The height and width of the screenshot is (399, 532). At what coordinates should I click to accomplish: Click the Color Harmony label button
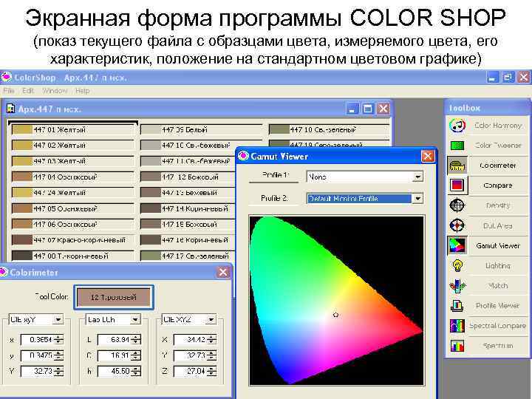(498, 126)
